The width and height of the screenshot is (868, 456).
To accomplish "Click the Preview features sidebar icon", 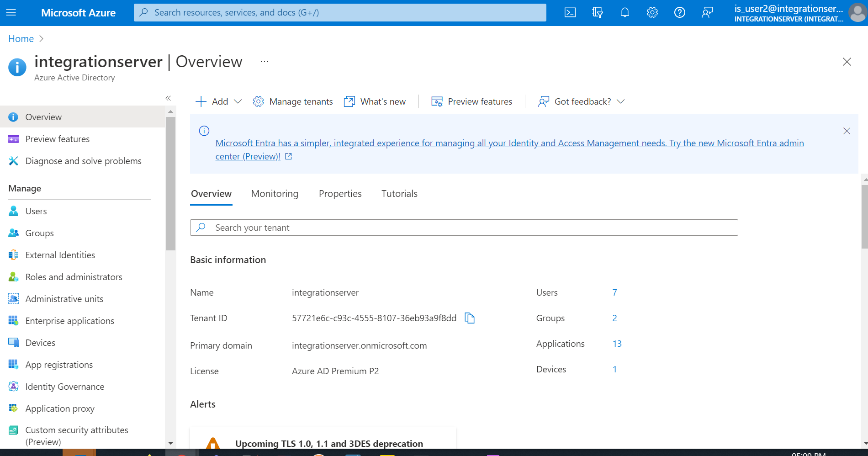I will pyautogui.click(x=14, y=139).
